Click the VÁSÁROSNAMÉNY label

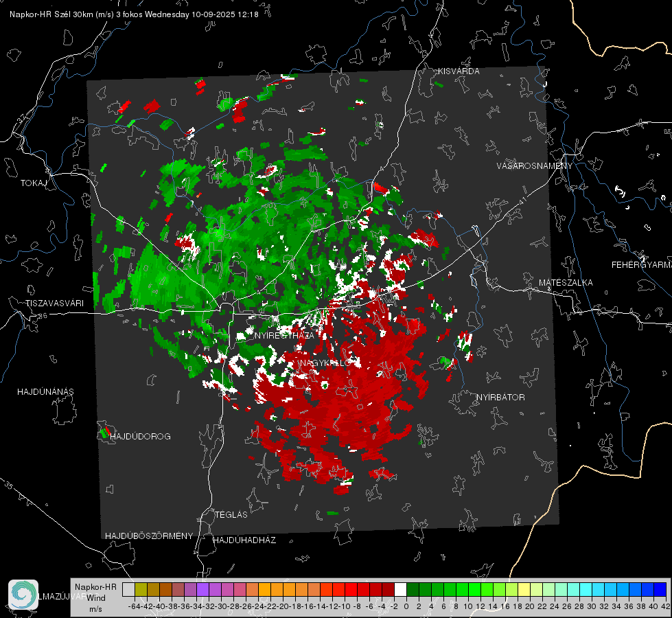coord(535,166)
